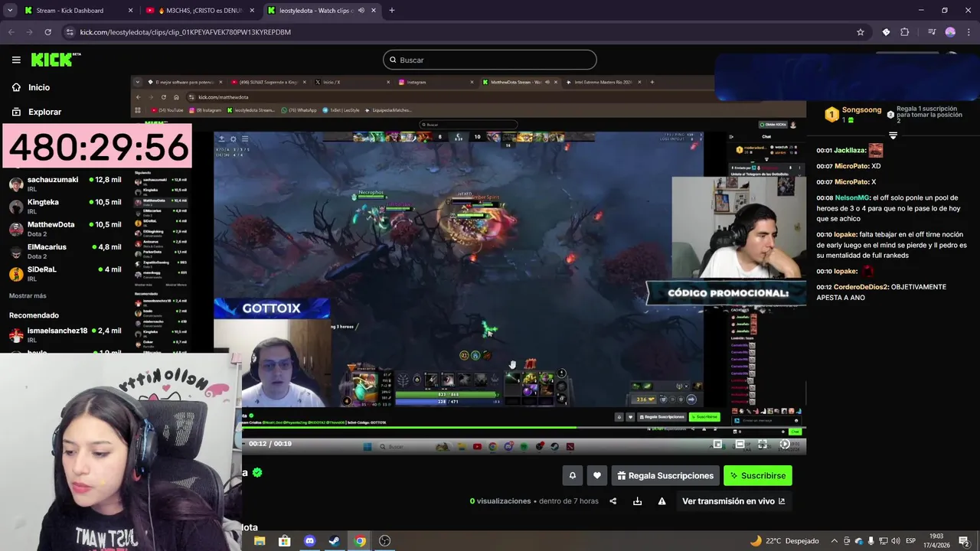Open Microsoft Store from the taskbar
980x551 pixels.
pos(285,541)
